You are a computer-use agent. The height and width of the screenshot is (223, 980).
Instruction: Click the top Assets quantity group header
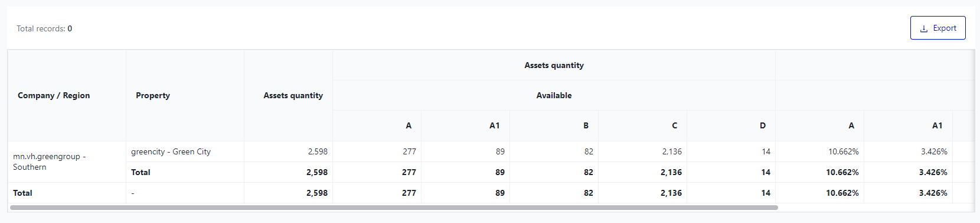click(x=554, y=65)
